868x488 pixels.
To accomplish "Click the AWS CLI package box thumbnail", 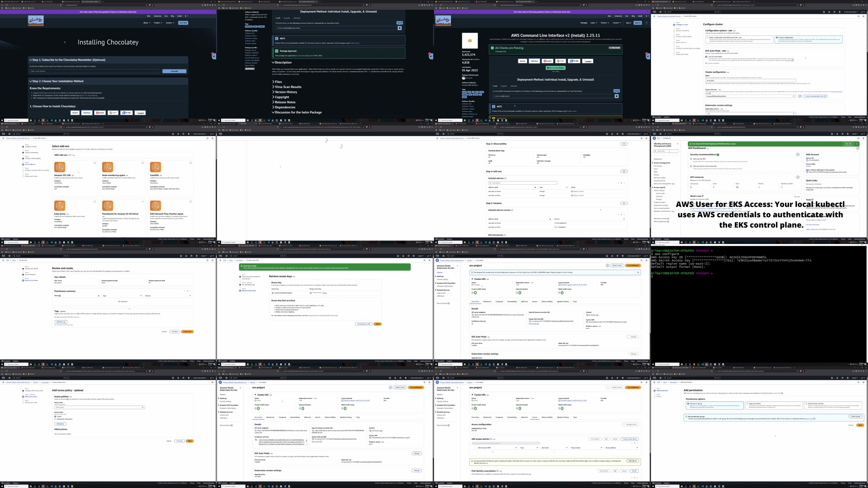I will [470, 41].
